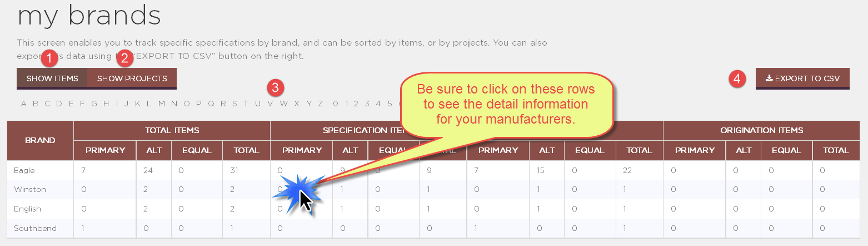This screenshot has height=246, width=868.
Task: Select the SHOW ITEMS view
Action: [x=52, y=78]
